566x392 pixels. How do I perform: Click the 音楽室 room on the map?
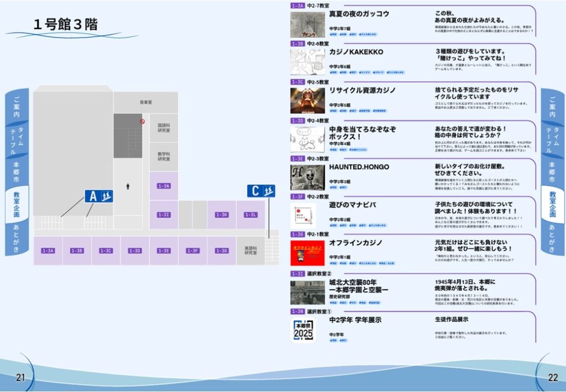tap(146, 102)
